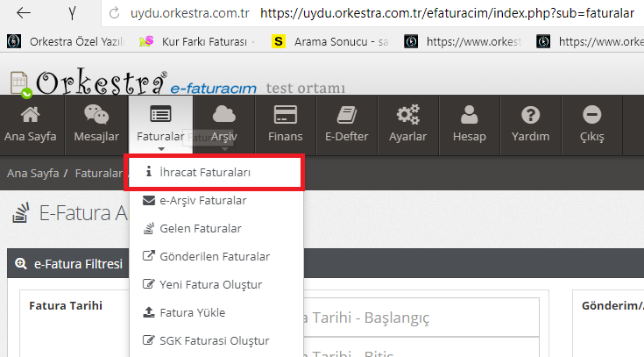Select Gelen Faturalar menu entry
The image size is (644, 357).
coord(216,228)
